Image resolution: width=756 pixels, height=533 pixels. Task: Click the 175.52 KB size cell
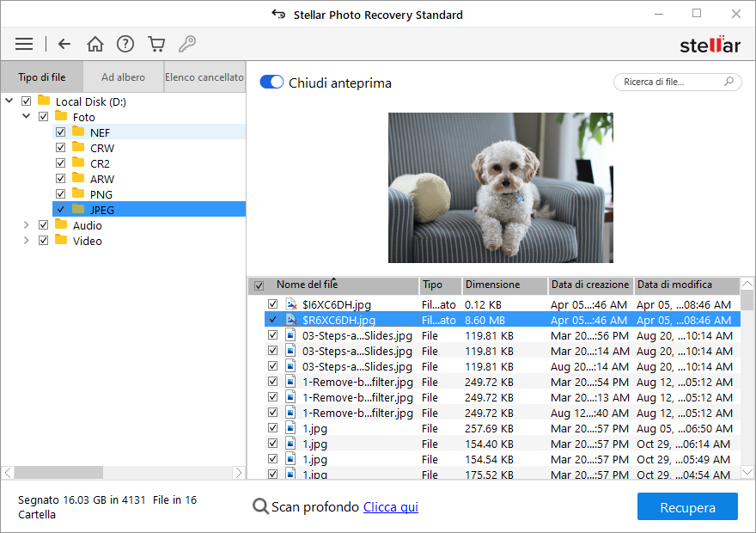489,474
